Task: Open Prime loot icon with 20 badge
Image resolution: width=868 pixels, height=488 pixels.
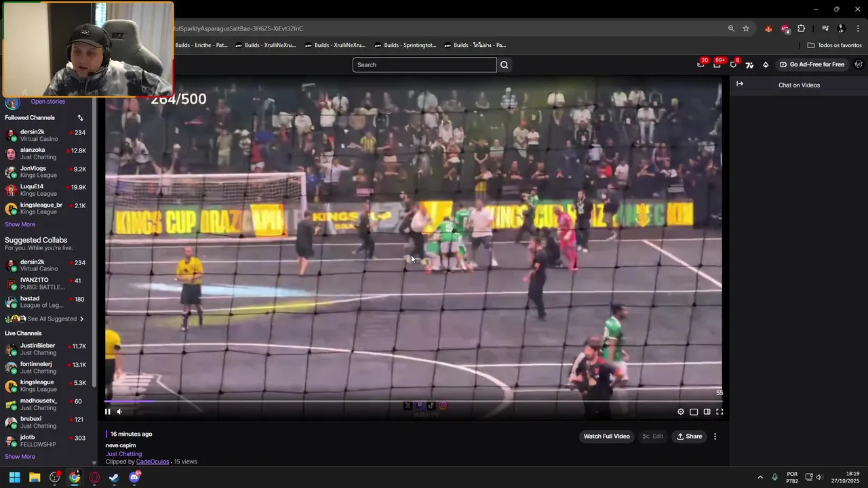Action: point(701,64)
